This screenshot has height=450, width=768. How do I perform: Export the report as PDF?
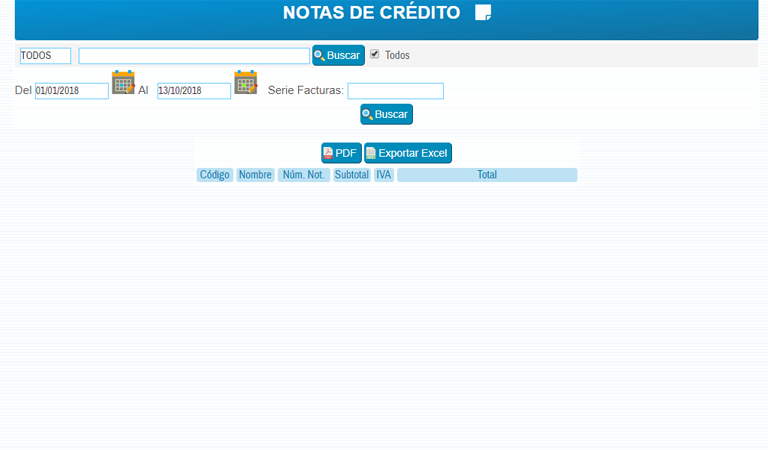pyautogui.click(x=341, y=153)
